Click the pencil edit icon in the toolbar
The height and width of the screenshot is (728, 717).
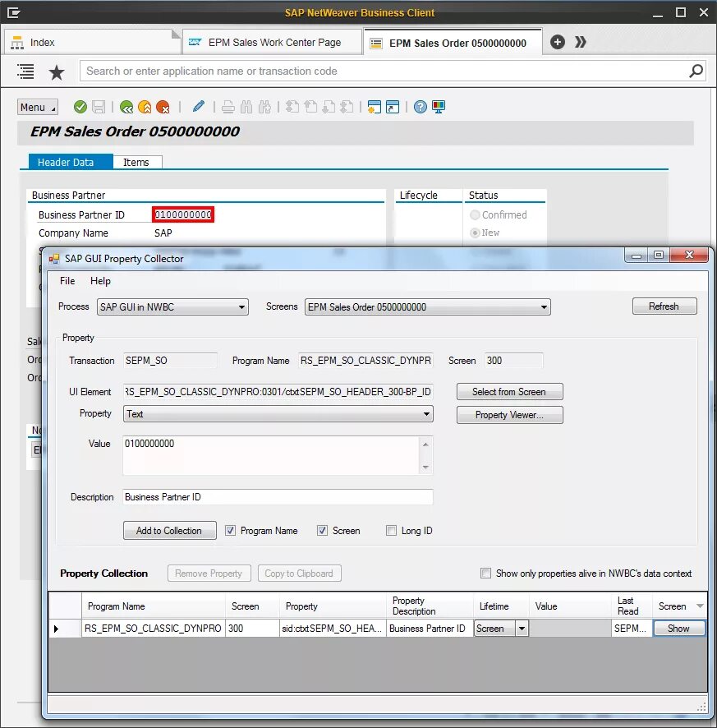[x=197, y=107]
